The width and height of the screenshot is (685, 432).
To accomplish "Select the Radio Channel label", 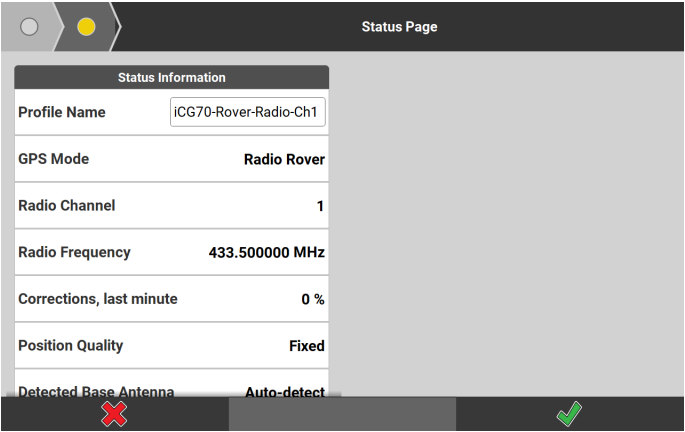I will pyautogui.click(x=67, y=205).
